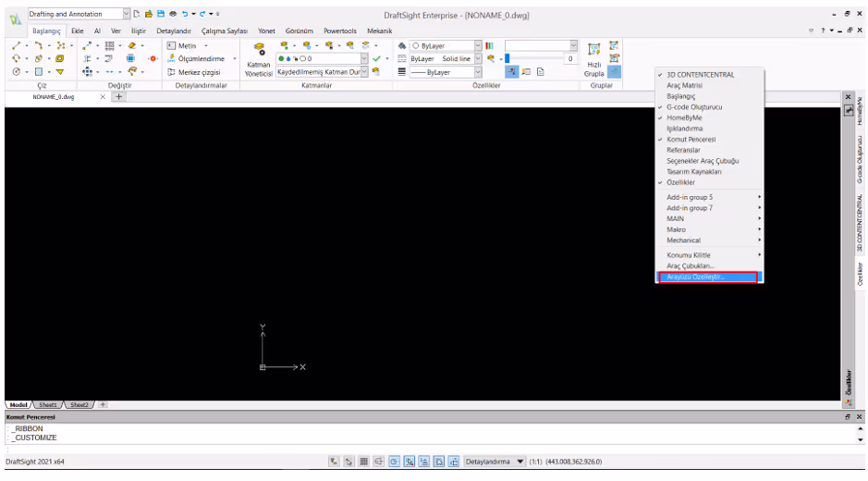Click the line color swatches icon in Özellikler
Image resolution: width=868 pixels, height=481 pixels.
[x=489, y=45]
